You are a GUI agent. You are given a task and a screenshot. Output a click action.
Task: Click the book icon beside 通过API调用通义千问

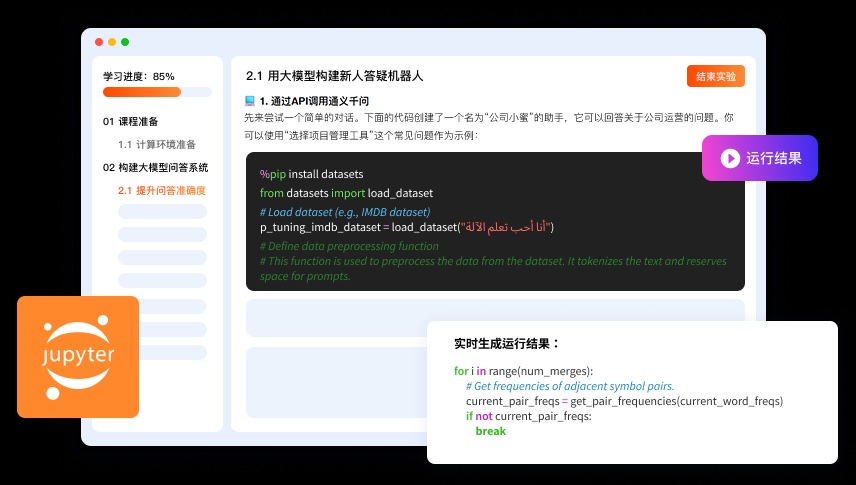250,101
